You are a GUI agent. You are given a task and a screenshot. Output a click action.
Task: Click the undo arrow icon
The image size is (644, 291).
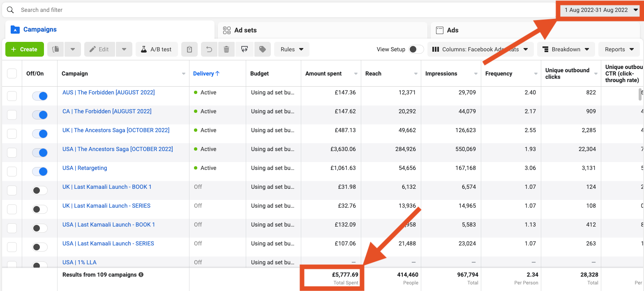tap(209, 49)
